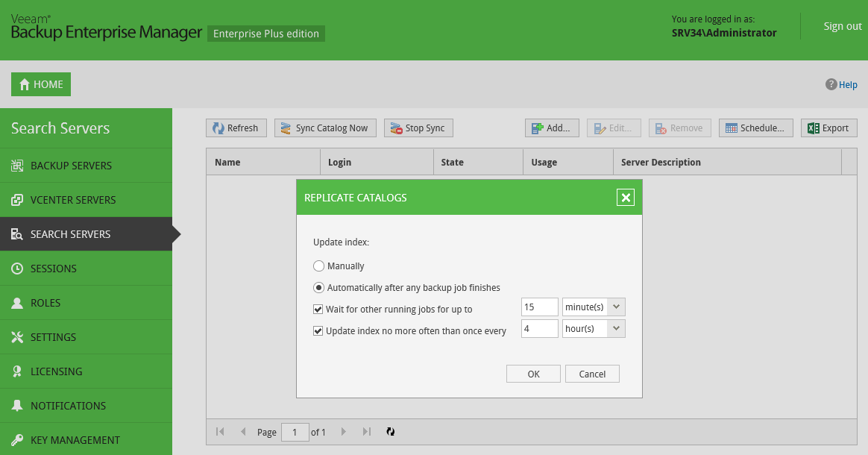Open the NOTIFICATIONS section
868x455 pixels.
[86, 406]
